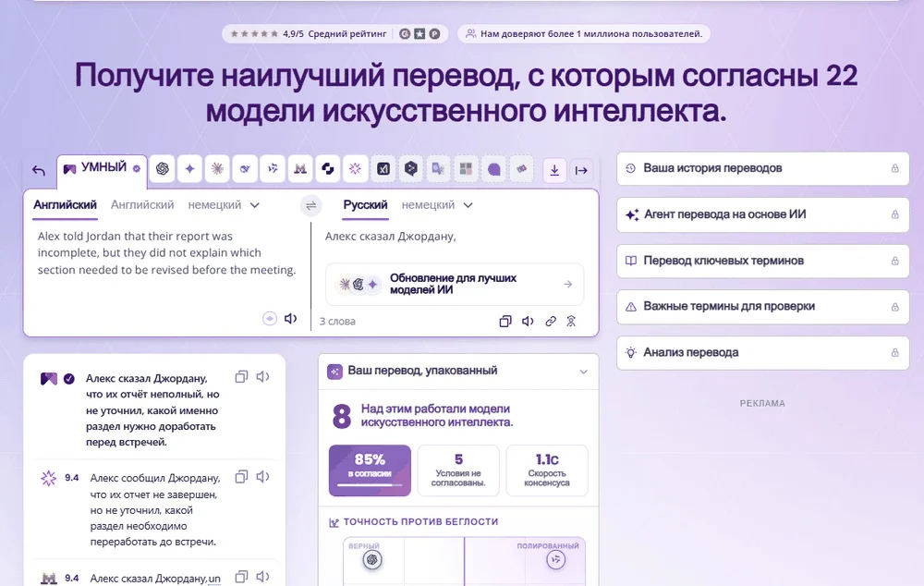This screenshot has width=924, height=586.
Task: Click the Qwen marker under ПОЛИРОВАННЫЙ
Action: (x=555, y=559)
